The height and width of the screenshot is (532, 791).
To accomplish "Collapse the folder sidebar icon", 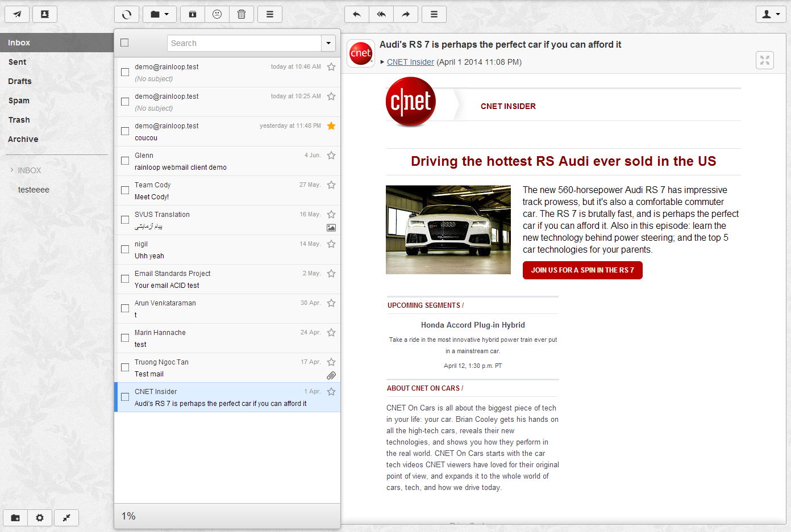I will [x=66, y=518].
